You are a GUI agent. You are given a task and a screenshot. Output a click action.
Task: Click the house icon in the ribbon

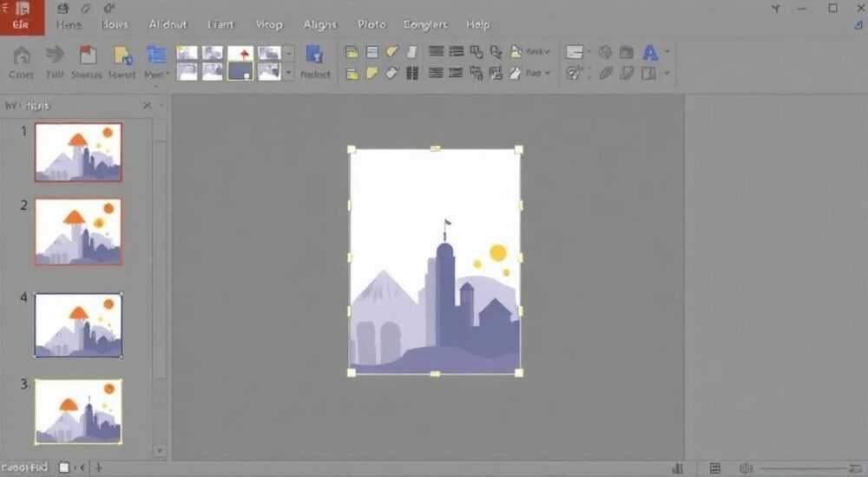(22, 56)
